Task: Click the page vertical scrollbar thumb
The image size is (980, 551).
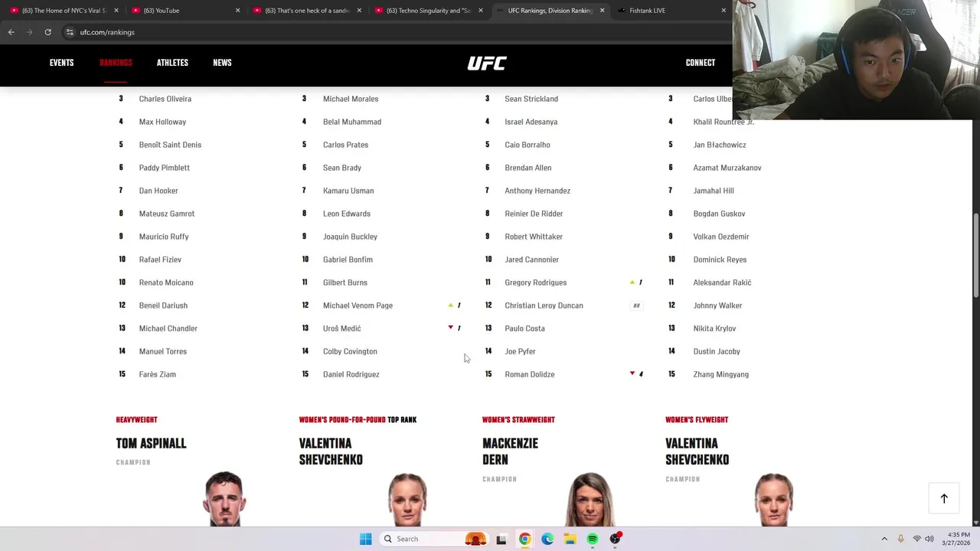Action: click(975, 256)
